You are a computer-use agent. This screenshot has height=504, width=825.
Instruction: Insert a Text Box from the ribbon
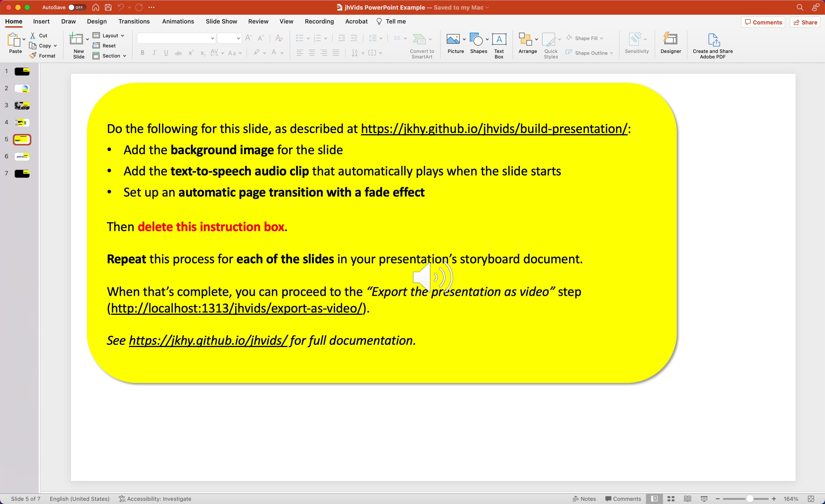point(499,40)
